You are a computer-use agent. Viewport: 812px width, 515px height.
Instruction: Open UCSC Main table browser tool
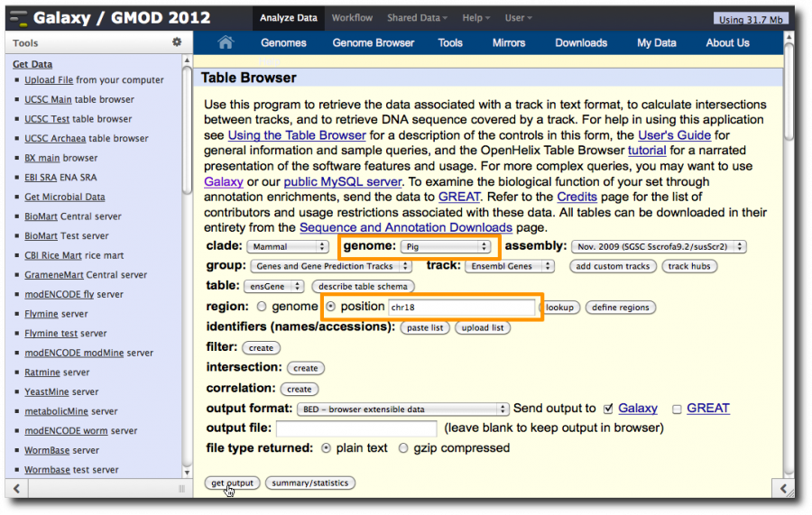(48, 99)
